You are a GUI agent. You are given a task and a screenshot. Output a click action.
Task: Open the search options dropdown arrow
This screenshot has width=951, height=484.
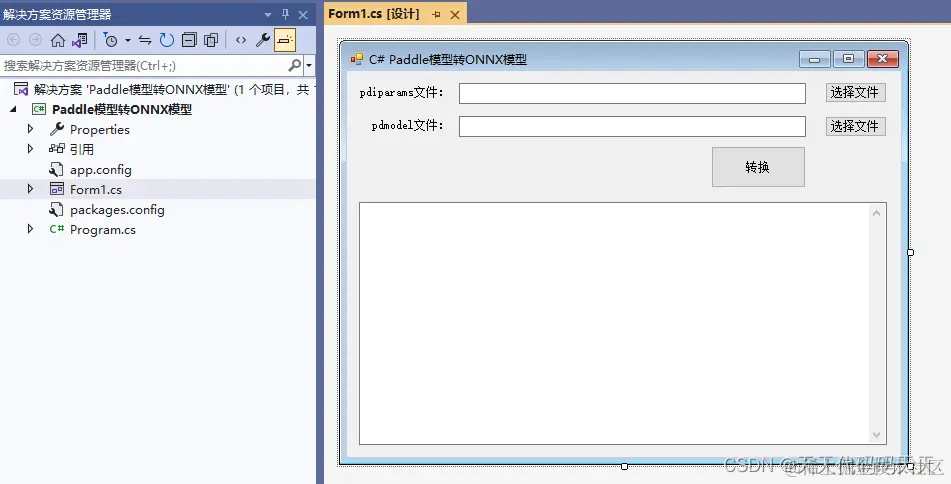click(x=309, y=66)
